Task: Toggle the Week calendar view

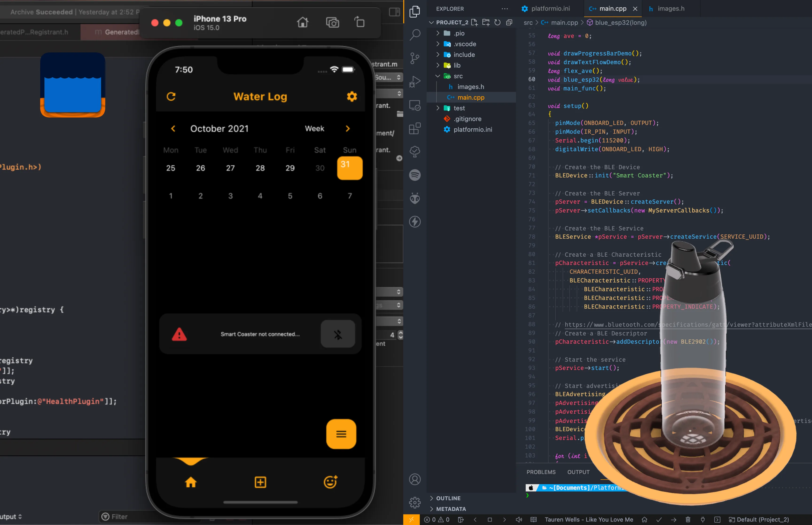Action: point(314,129)
